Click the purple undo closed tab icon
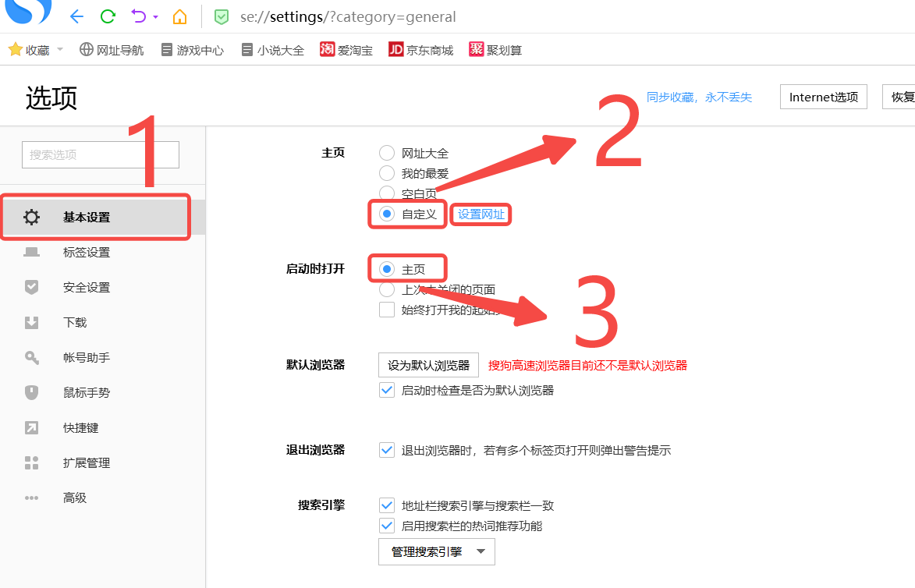The height and width of the screenshot is (588, 915). (x=139, y=16)
